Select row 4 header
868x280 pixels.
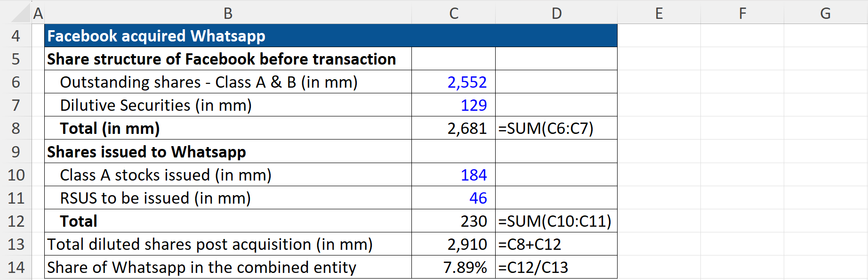(16, 36)
